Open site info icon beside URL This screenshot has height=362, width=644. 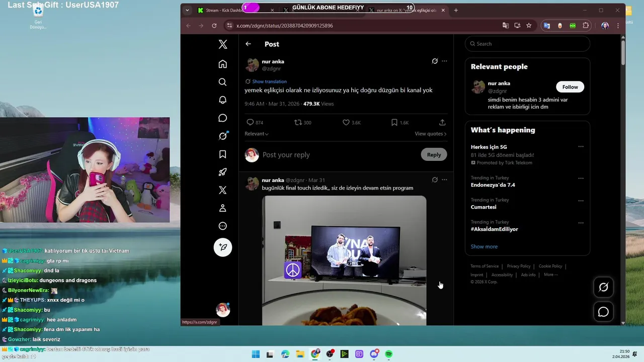pyautogui.click(x=229, y=25)
